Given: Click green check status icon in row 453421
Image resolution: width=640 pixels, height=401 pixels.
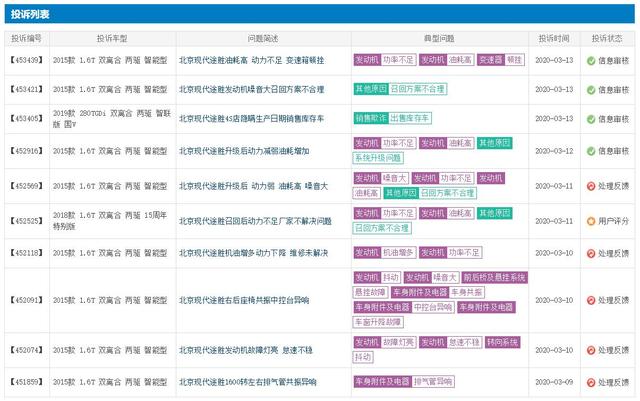Looking at the screenshot, I should (x=591, y=90).
